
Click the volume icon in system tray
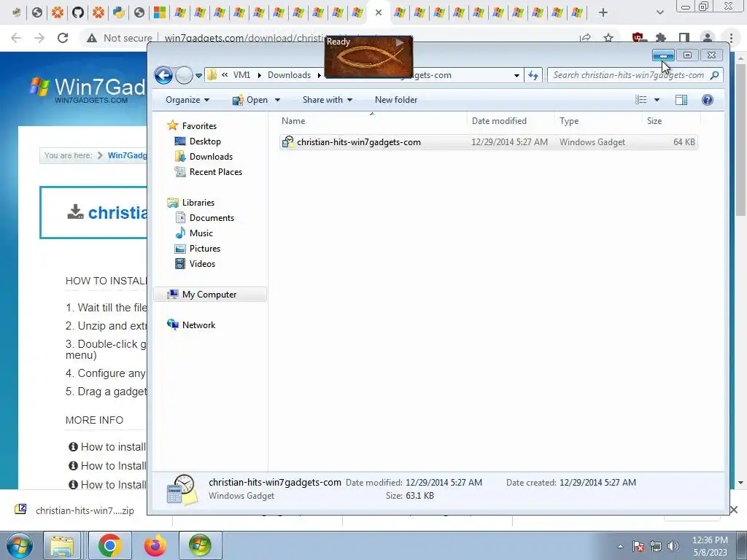point(673,546)
